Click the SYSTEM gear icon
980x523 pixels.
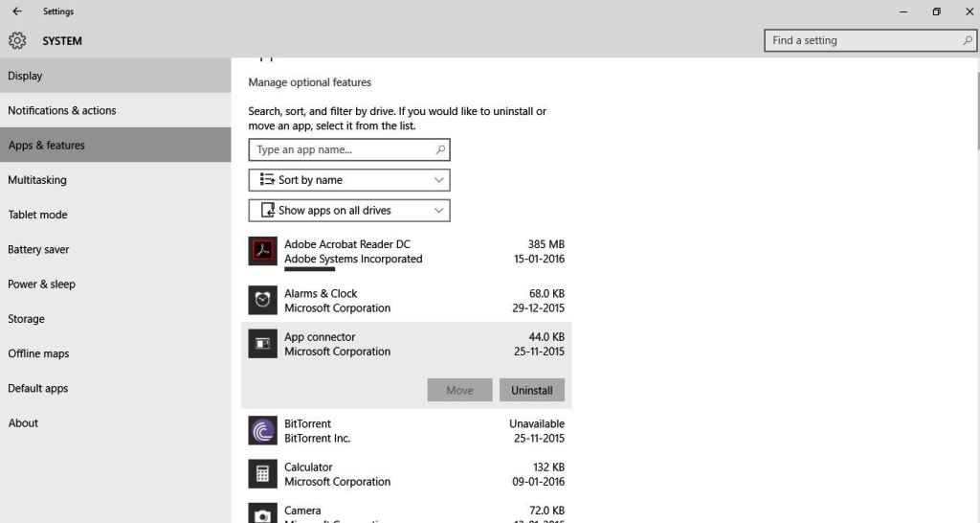click(17, 40)
